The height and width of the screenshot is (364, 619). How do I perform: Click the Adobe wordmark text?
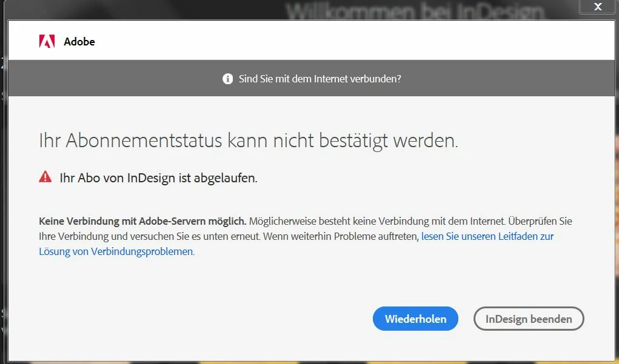pos(79,41)
